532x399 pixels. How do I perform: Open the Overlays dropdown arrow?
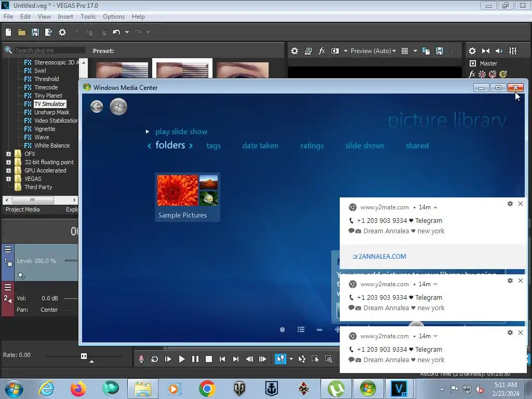(415, 51)
